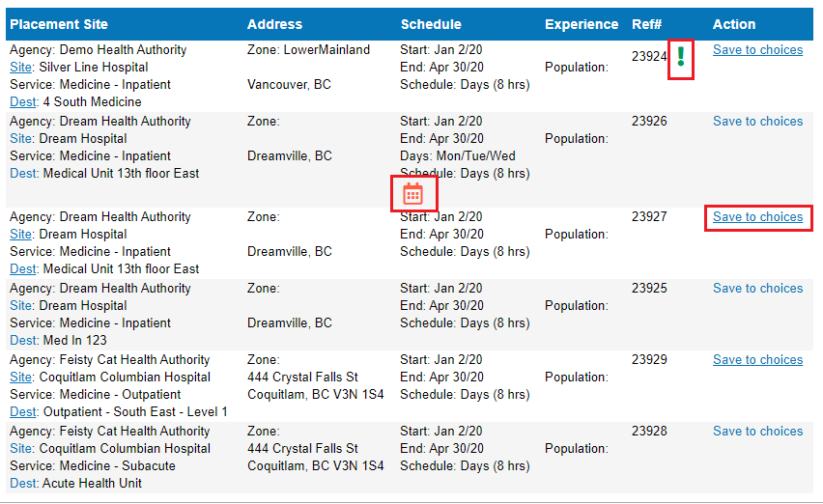Viewport: 823px width, 504px height.
Task: Click the green exclamation icon beside ref 23924
Action: [x=681, y=57]
